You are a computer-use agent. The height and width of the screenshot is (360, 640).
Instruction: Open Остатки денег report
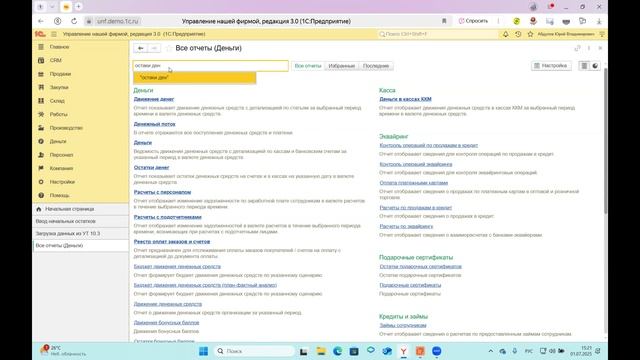tap(151, 167)
